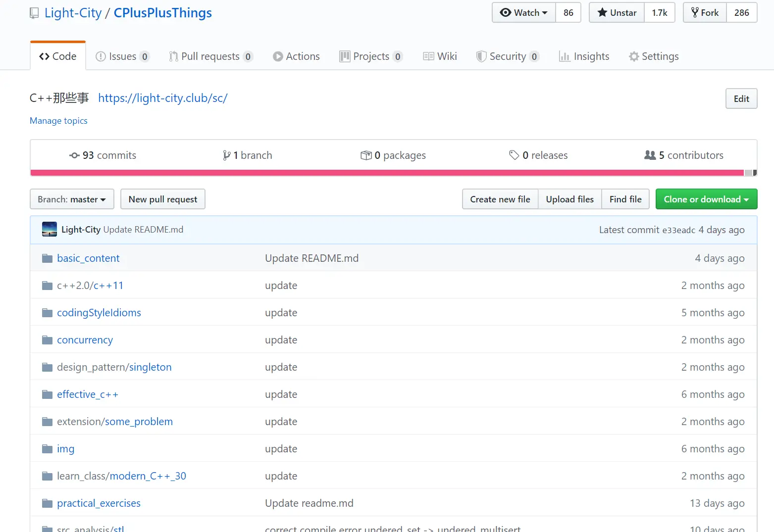Expand the Branch: master selector
The height and width of the screenshot is (532, 774).
(x=72, y=199)
